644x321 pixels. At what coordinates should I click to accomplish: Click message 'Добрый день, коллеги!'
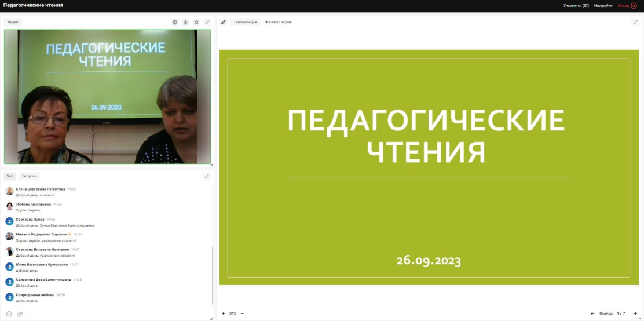click(x=35, y=195)
